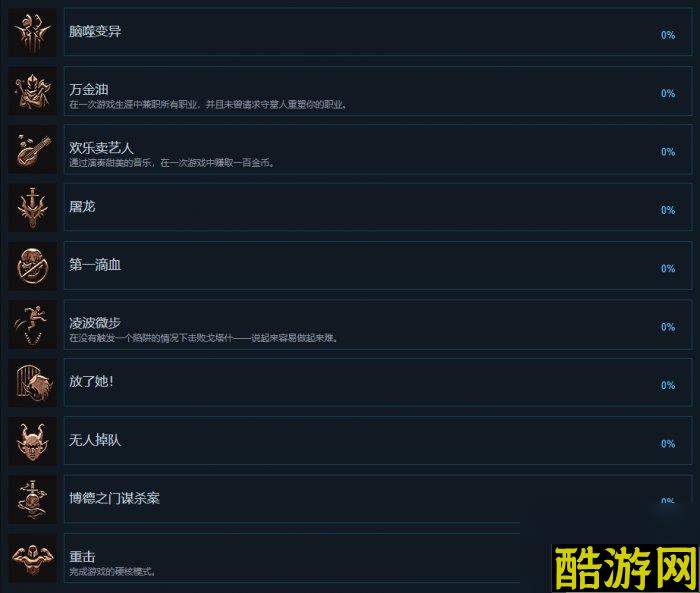Click the 酷游网 watermark logo
Image resolution: width=700 pixels, height=593 pixels.
[x=625, y=568]
